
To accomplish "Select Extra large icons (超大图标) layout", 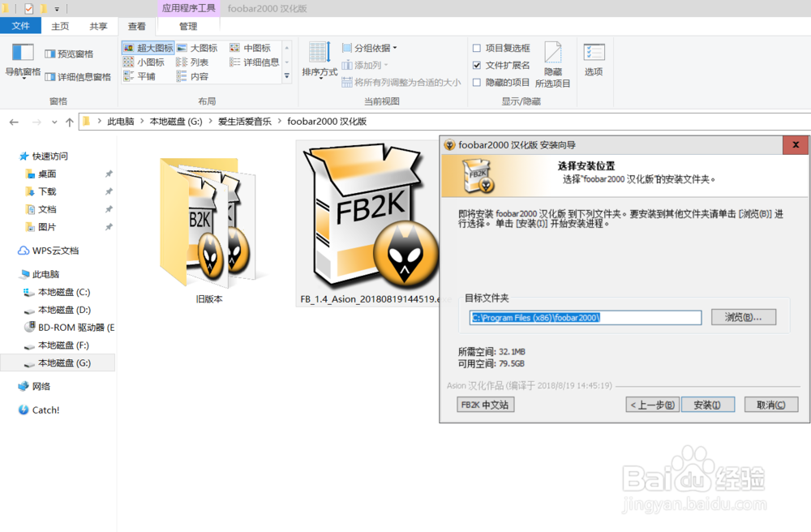I will pyautogui.click(x=148, y=48).
